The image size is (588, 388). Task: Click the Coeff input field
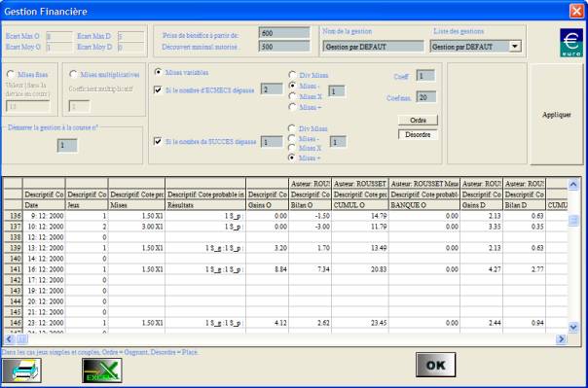(x=425, y=76)
